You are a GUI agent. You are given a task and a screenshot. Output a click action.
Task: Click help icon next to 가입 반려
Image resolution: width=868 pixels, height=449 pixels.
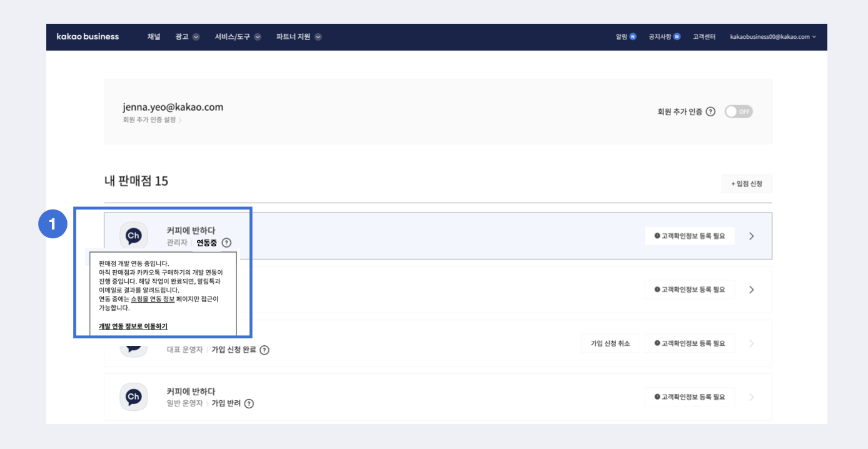(249, 404)
